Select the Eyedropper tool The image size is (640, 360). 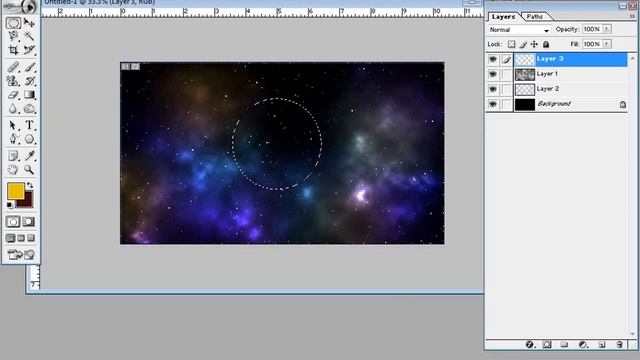(29, 156)
